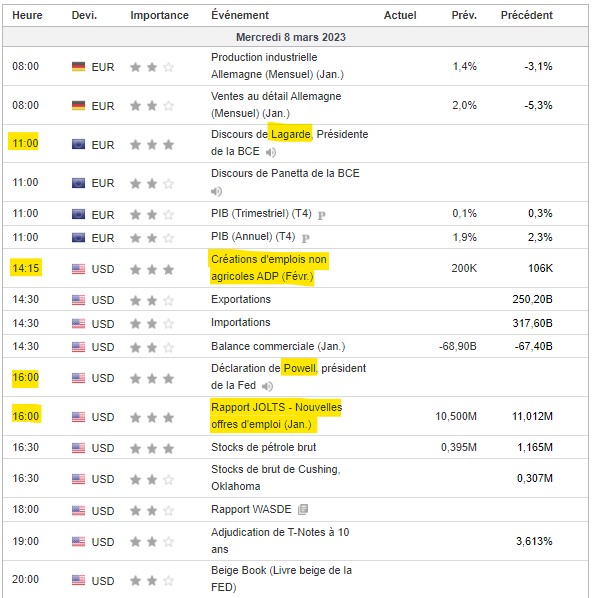Click previous value 11,012M in JOLTS row
This screenshot has width=592, height=598.
[532, 416]
